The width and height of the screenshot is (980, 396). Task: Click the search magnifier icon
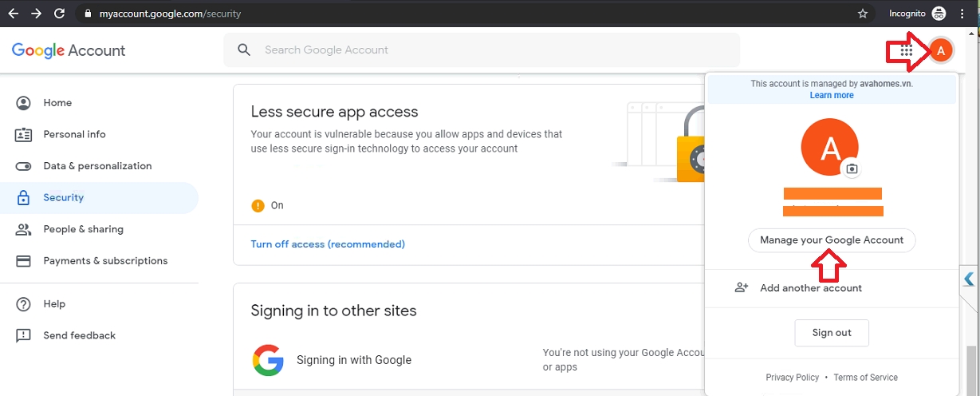245,50
